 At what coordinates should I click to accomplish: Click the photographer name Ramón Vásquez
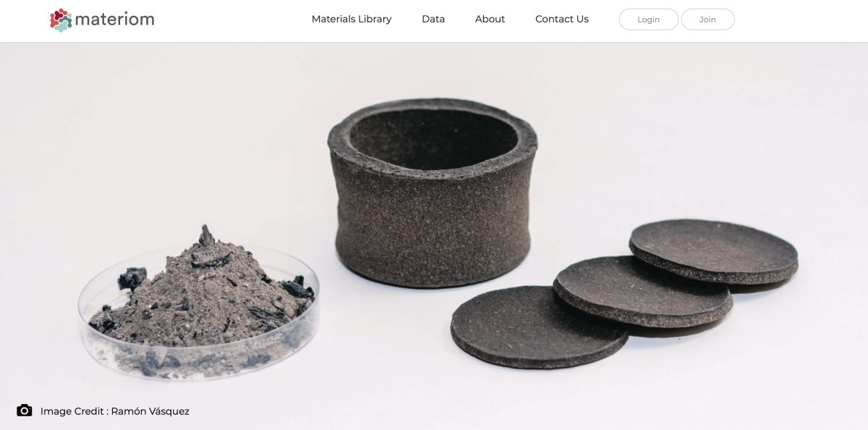150,411
